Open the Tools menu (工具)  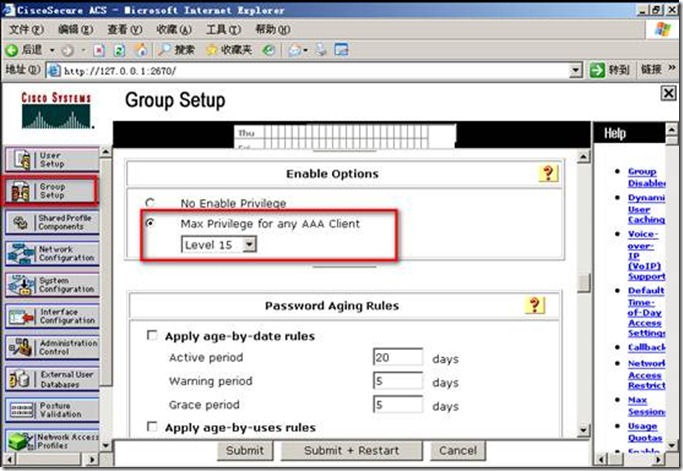coord(223,30)
